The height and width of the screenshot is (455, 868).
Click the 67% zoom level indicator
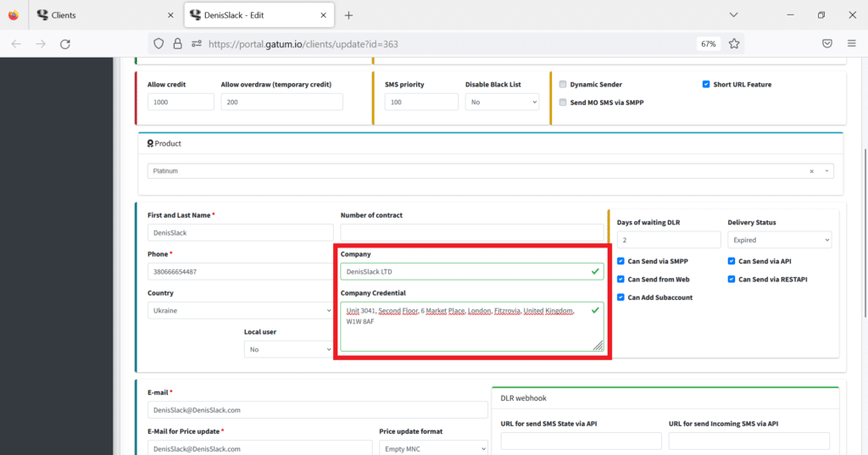pos(708,44)
